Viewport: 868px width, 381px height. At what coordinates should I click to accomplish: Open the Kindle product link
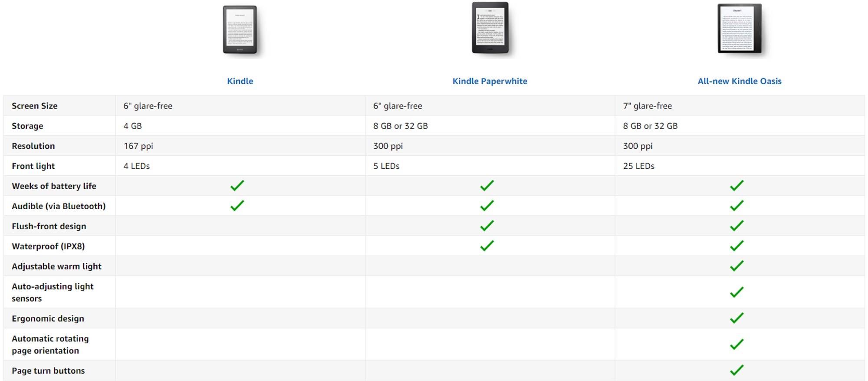pyautogui.click(x=240, y=81)
